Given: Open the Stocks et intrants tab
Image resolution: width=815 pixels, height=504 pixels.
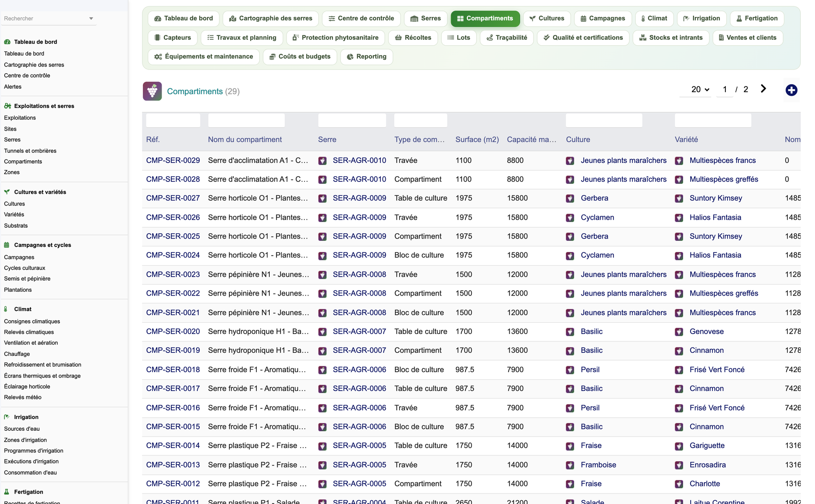Looking at the screenshot, I should (671, 38).
